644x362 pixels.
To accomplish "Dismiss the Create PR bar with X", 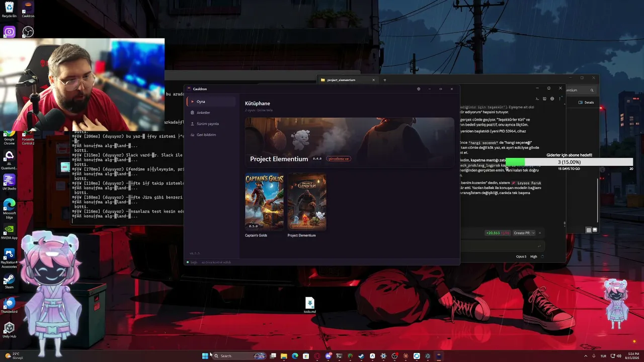I will coord(540,233).
